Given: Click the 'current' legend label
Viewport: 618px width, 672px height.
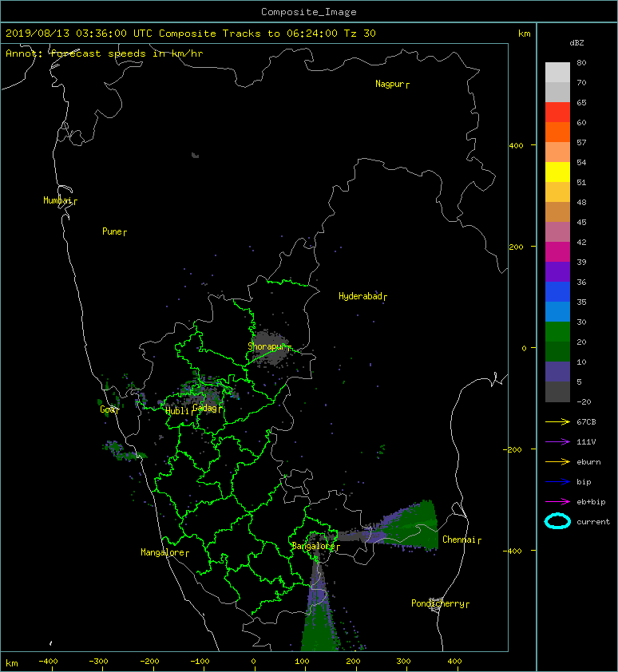Looking at the screenshot, I should [x=593, y=522].
